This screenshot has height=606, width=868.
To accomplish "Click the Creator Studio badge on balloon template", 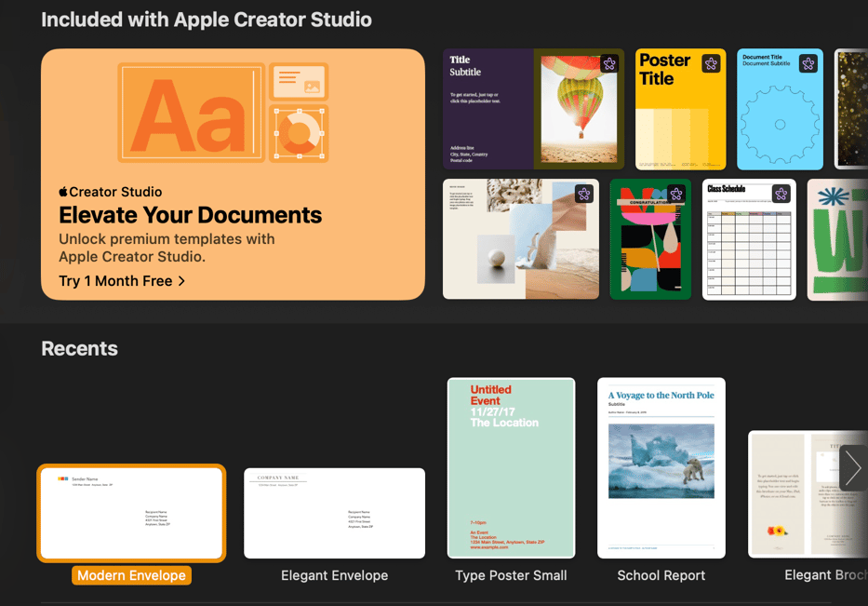I will pyautogui.click(x=609, y=63).
